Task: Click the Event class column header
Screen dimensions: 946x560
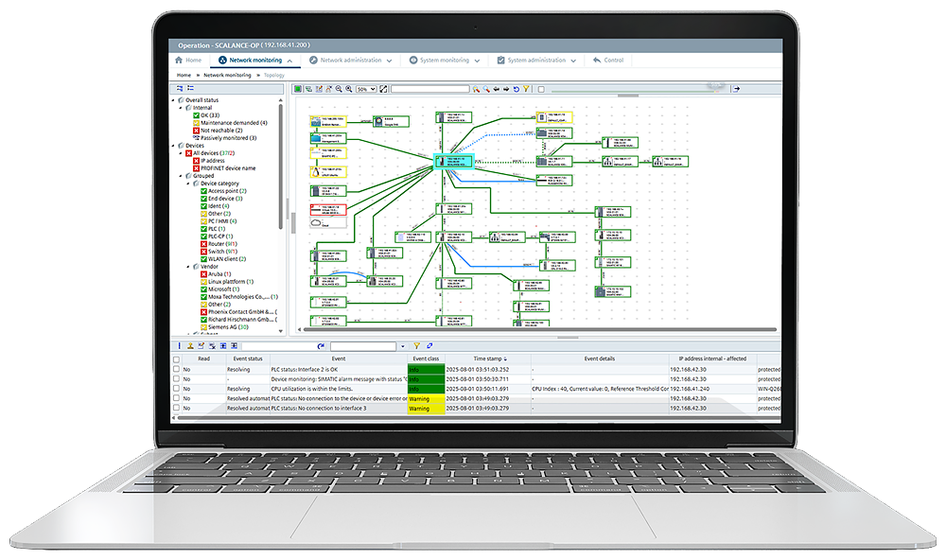Action: (426, 359)
